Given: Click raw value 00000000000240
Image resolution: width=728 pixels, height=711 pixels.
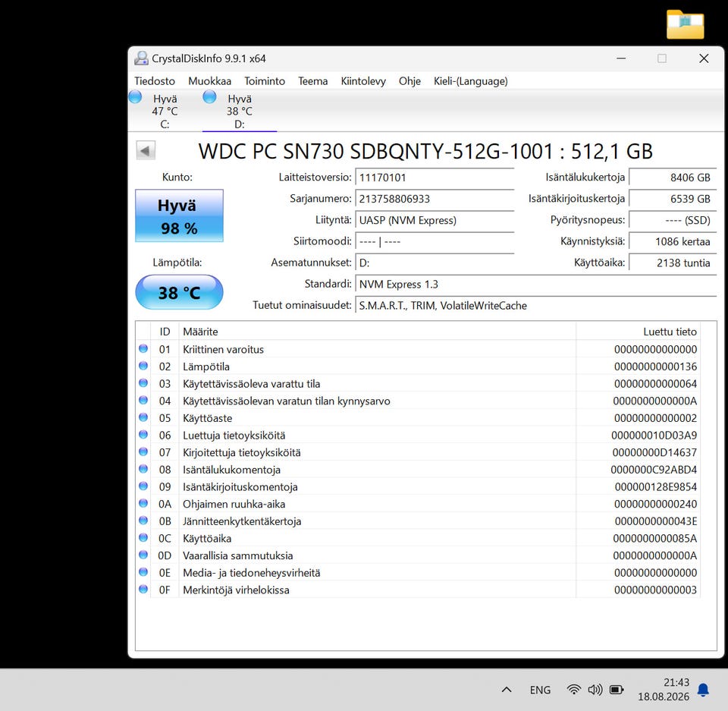Looking at the screenshot, I should coord(655,504).
